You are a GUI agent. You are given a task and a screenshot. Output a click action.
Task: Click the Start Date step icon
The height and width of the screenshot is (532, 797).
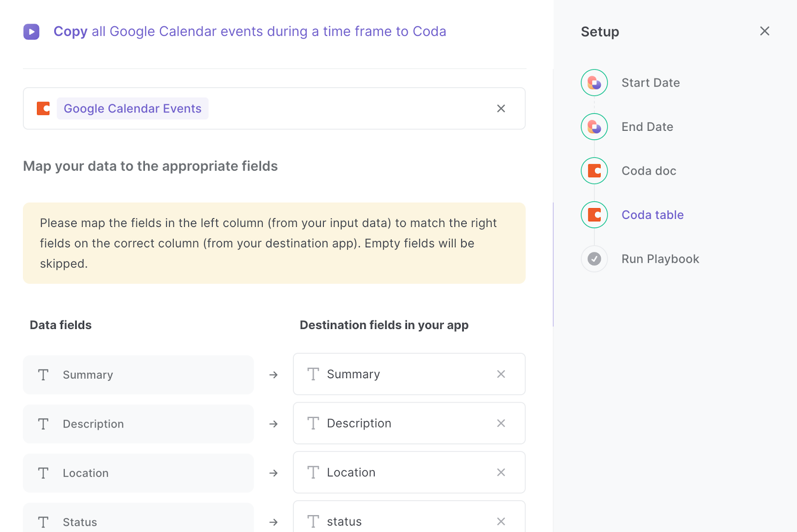(x=594, y=83)
